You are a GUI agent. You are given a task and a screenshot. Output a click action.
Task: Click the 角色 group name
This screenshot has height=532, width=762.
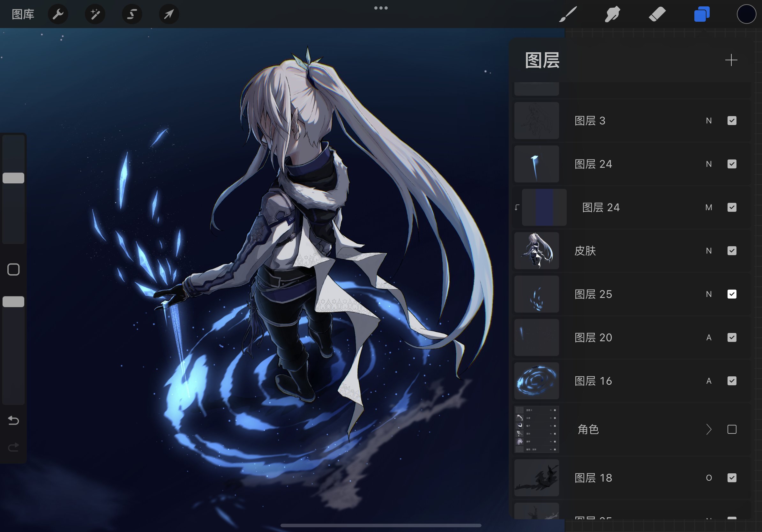588,430
